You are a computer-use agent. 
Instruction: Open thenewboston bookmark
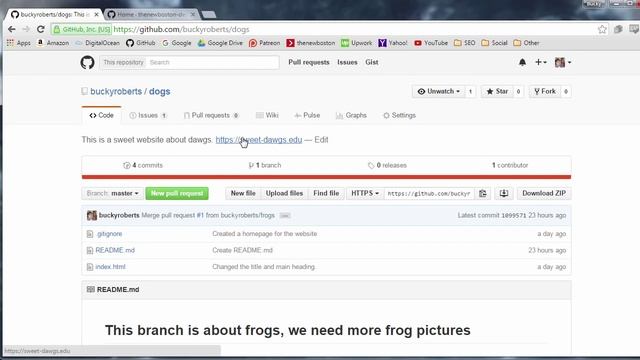click(311, 43)
